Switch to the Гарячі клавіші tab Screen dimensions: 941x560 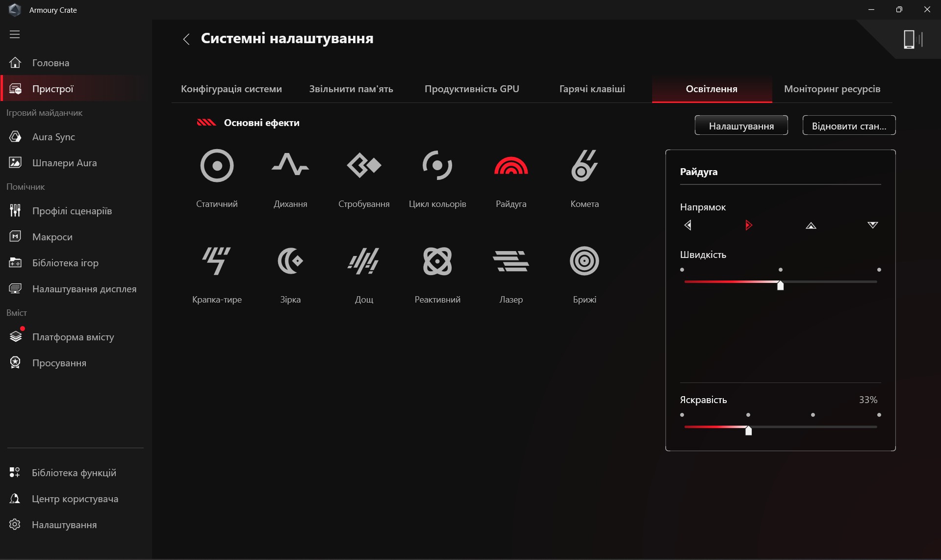(x=592, y=89)
